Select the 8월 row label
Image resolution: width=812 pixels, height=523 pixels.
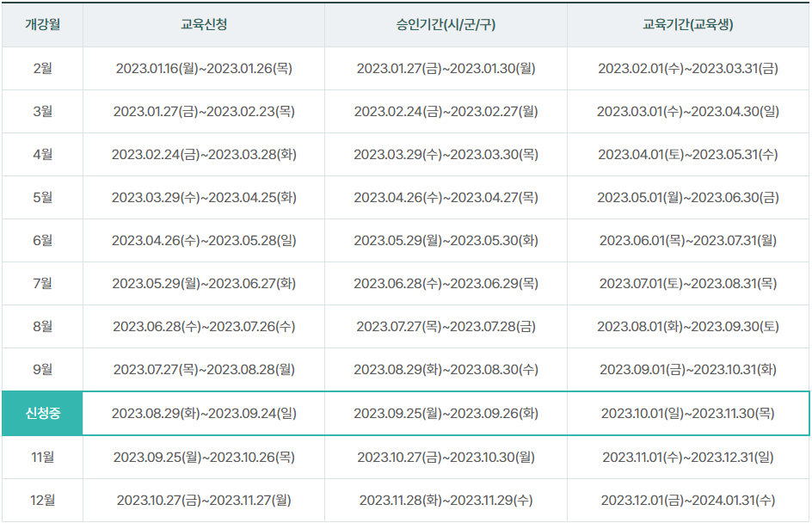tap(42, 326)
